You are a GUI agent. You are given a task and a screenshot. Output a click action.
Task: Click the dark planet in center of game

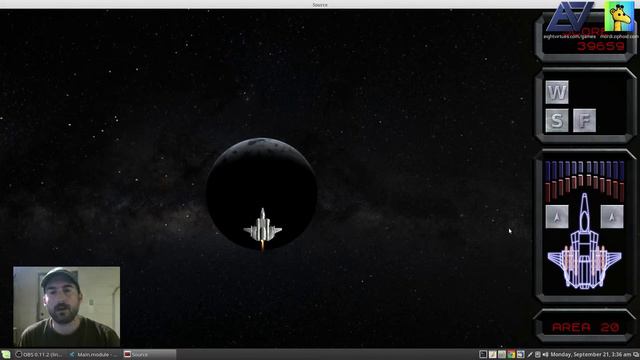262,193
